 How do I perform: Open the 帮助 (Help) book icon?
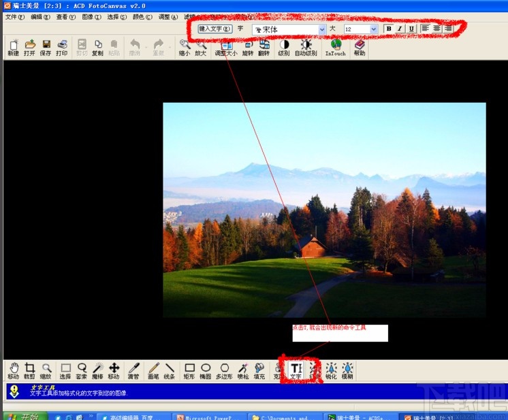(x=360, y=48)
